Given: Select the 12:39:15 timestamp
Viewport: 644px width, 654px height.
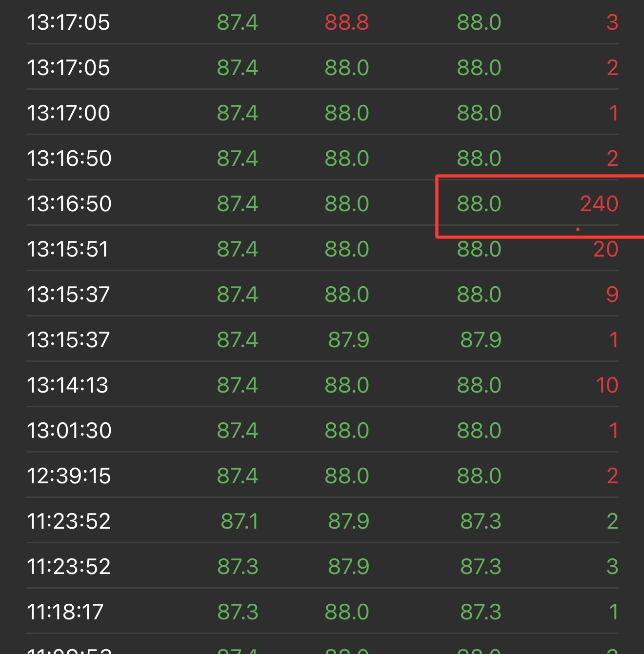Looking at the screenshot, I should [x=69, y=476].
